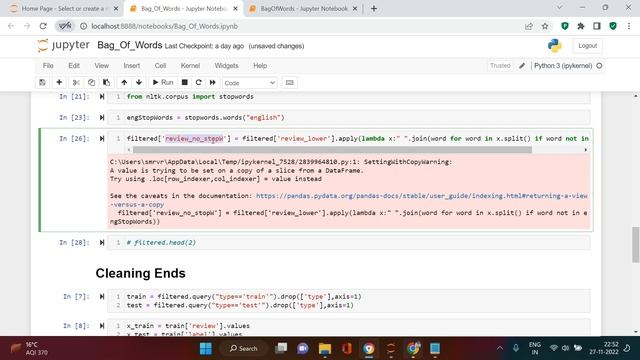Open the Widgets menu
This screenshot has height=360, width=640.
pos(227,66)
